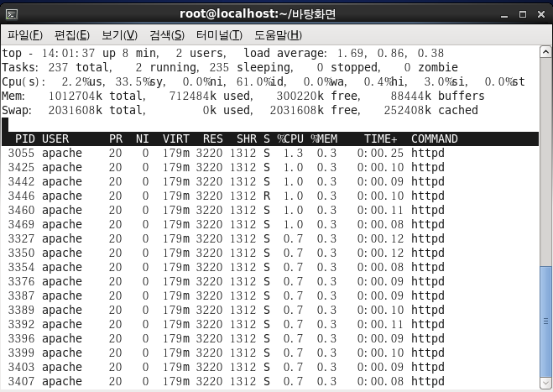This screenshot has height=392, width=553.
Task: Click PID 3403 in process list
Action: [x=21, y=367]
